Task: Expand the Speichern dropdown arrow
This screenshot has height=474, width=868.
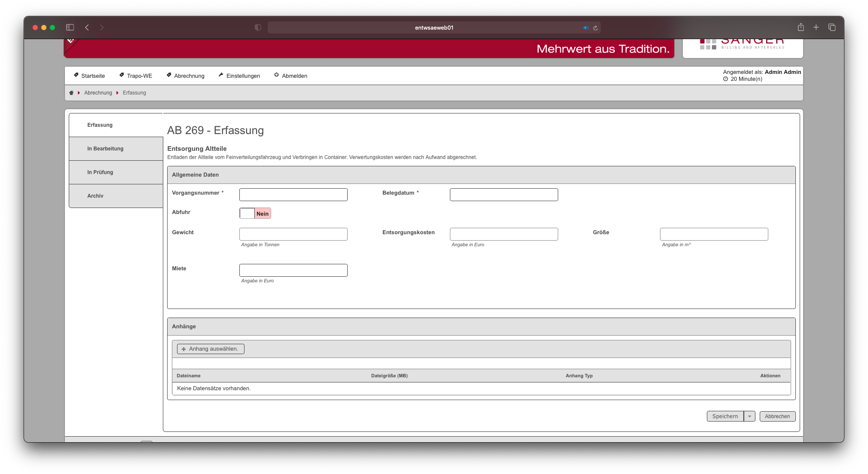Action: tap(750, 416)
